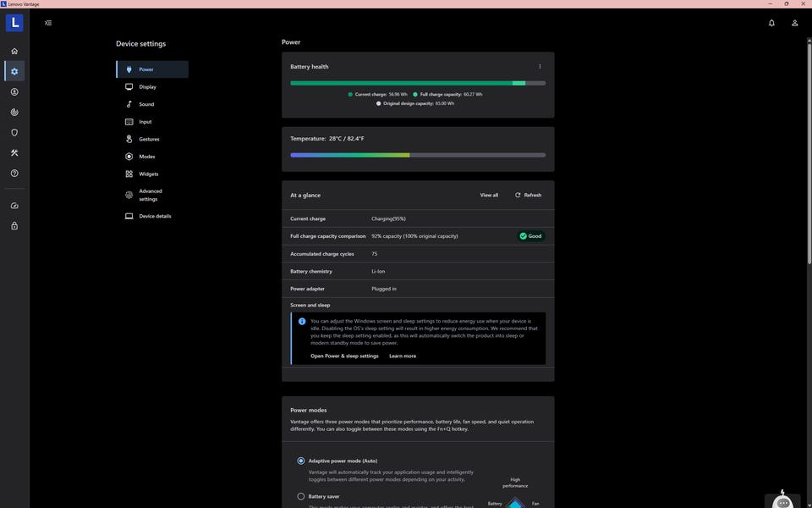Open the Home page from sidebar

click(14, 51)
